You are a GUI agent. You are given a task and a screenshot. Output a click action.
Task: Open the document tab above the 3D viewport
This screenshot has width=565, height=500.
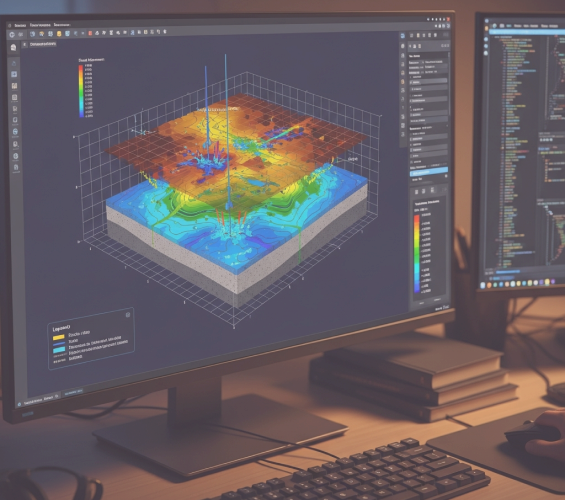[43, 44]
